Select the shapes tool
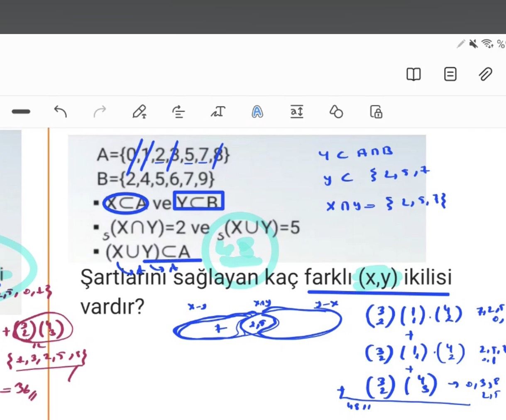The height and width of the screenshot is (420, 506). (336, 112)
